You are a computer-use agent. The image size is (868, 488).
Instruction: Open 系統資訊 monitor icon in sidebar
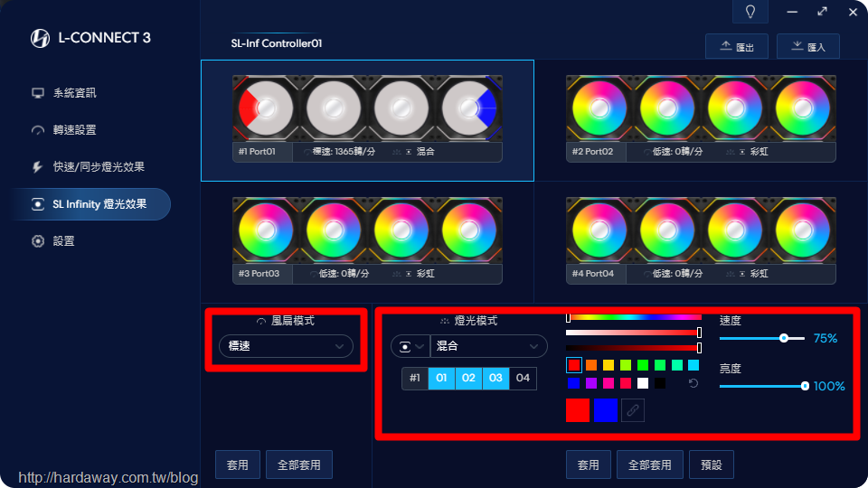click(38, 93)
